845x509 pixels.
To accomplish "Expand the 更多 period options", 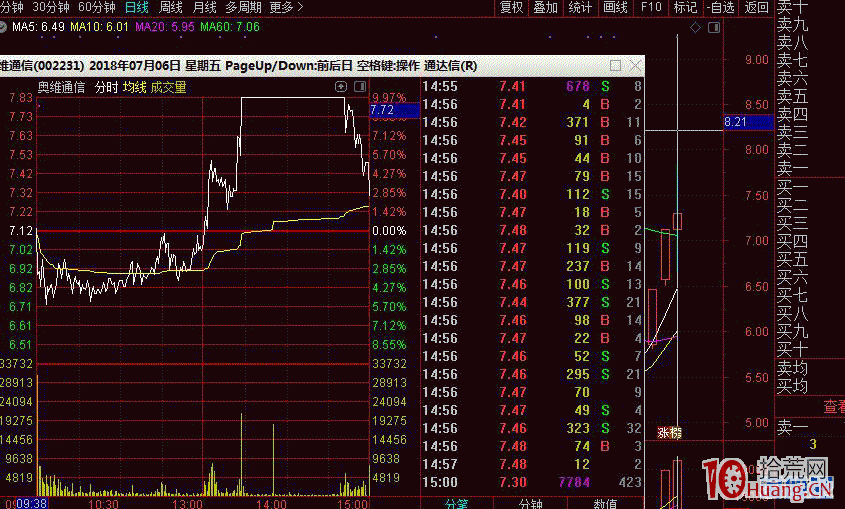I will [x=286, y=7].
